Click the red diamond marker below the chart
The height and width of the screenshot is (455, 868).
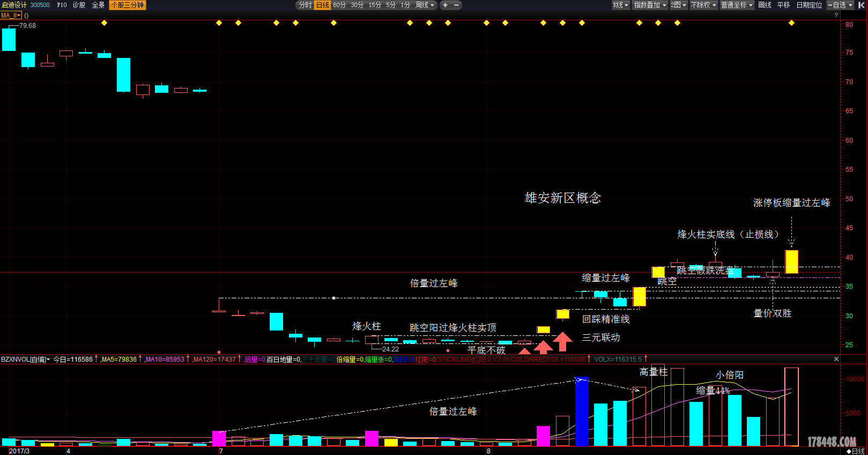219,352
